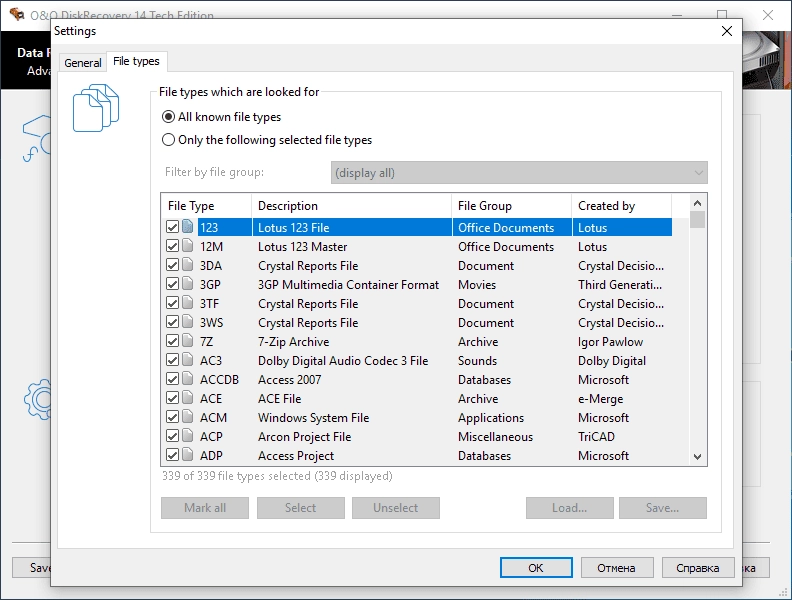This screenshot has height=600, width=792.
Task: Click the 3GP file icon
Action: click(187, 283)
